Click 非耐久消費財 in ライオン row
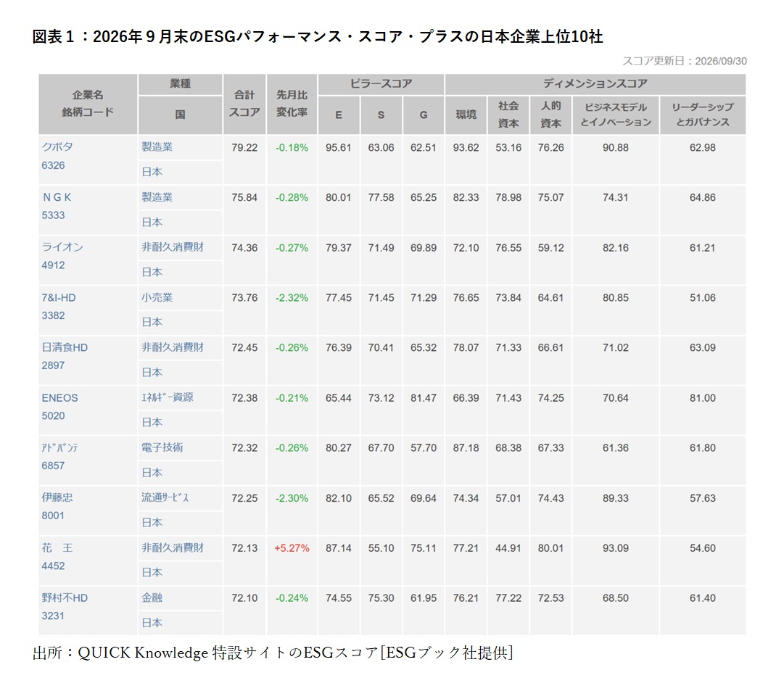Image resolution: width=784 pixels, height=691 pixels. coord(173,247)
